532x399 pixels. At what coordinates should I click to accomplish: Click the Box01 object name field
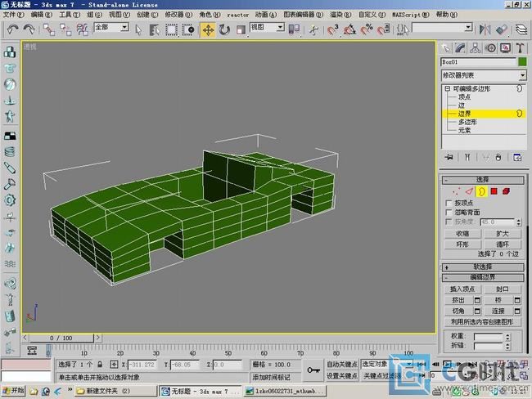pyautogui.click(x=479, y=62)
